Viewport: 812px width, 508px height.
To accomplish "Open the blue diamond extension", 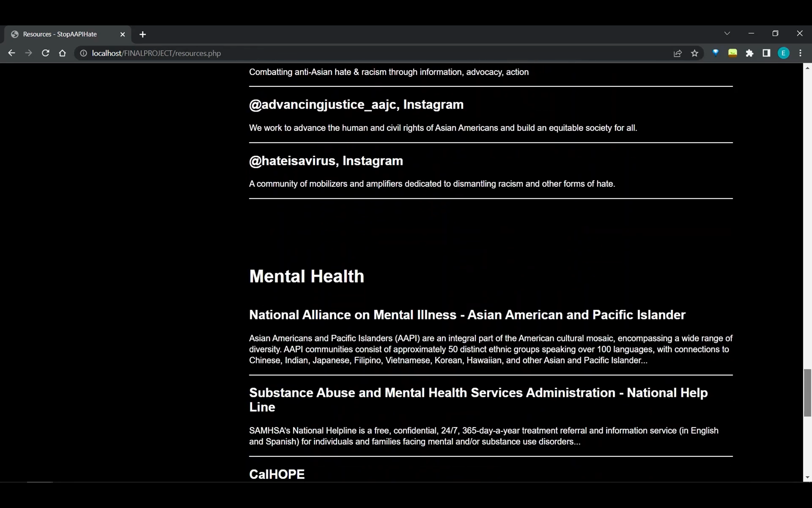I will 716,53.
